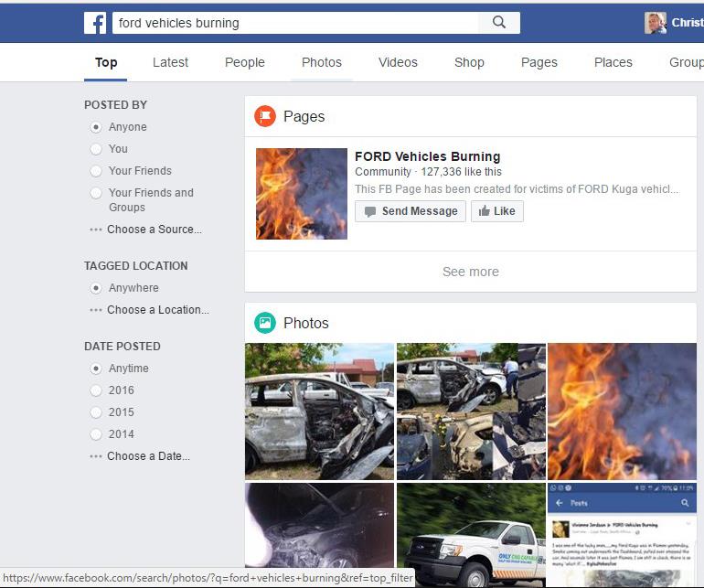Expand Choose a Date option

pyautogui.click(x=140, y=456)
